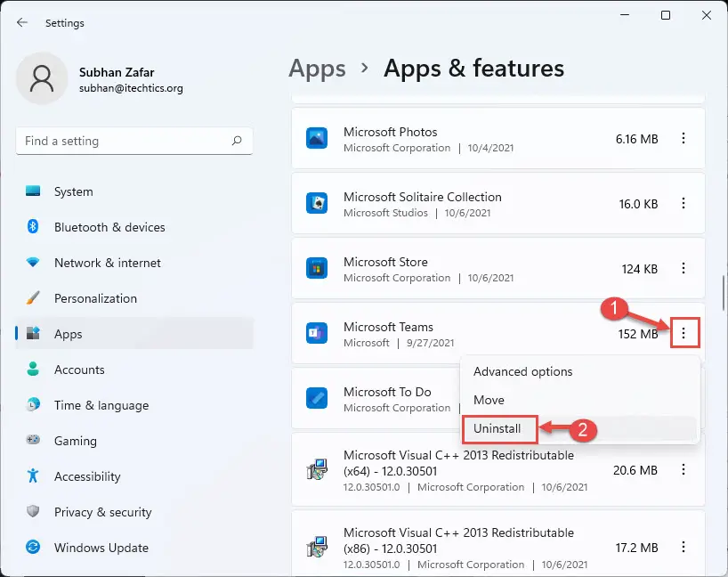Go to Bluetooth & devices settings
Viewport: 728px width, 577px height.
click(x=134, y=227)
